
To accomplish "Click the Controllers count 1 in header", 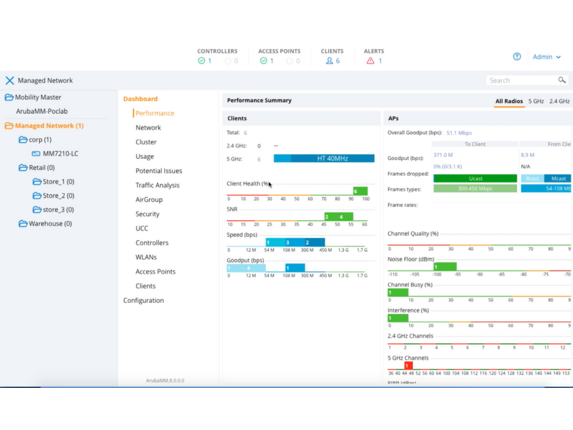I will coord(210,61).
